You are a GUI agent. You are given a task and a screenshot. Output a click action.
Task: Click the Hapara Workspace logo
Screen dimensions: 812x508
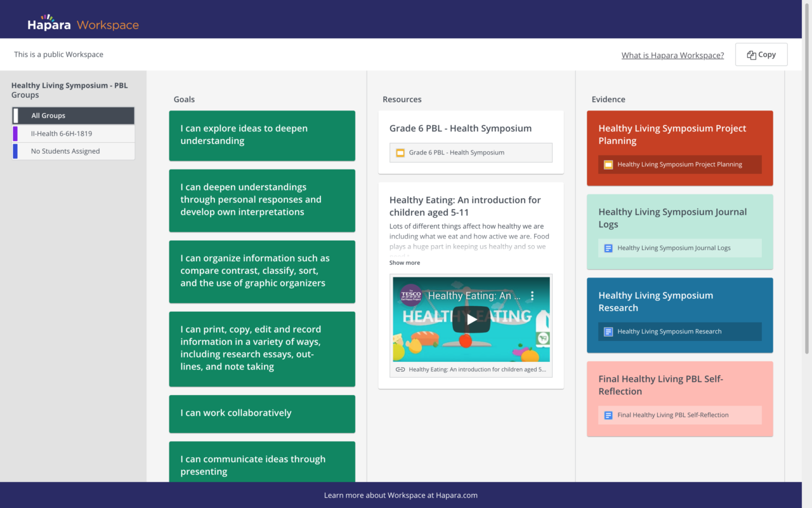click(83, 24)
